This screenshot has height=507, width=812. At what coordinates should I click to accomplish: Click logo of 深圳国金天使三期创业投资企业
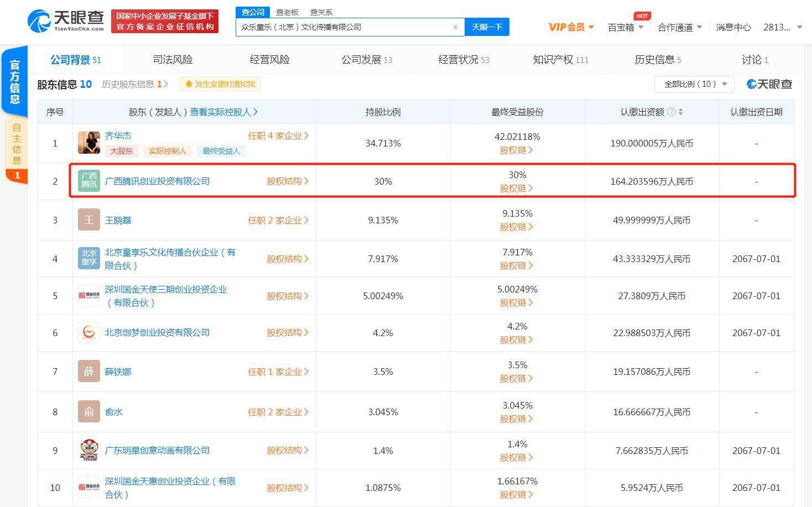click(89, 296)
